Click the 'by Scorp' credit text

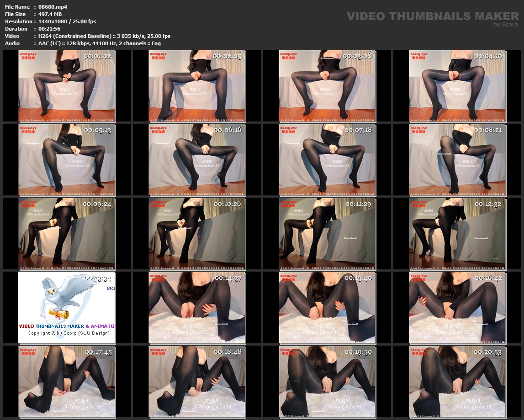pyautogui.click(x=506, y=24)
